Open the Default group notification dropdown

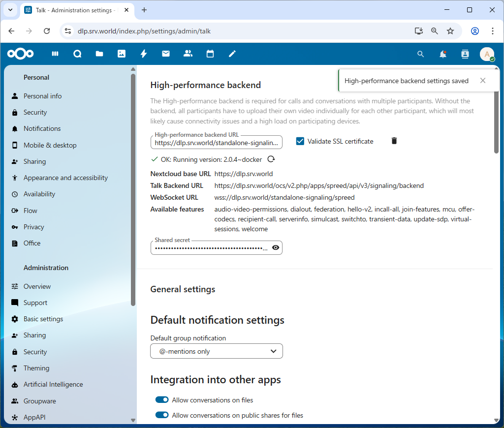217,351
